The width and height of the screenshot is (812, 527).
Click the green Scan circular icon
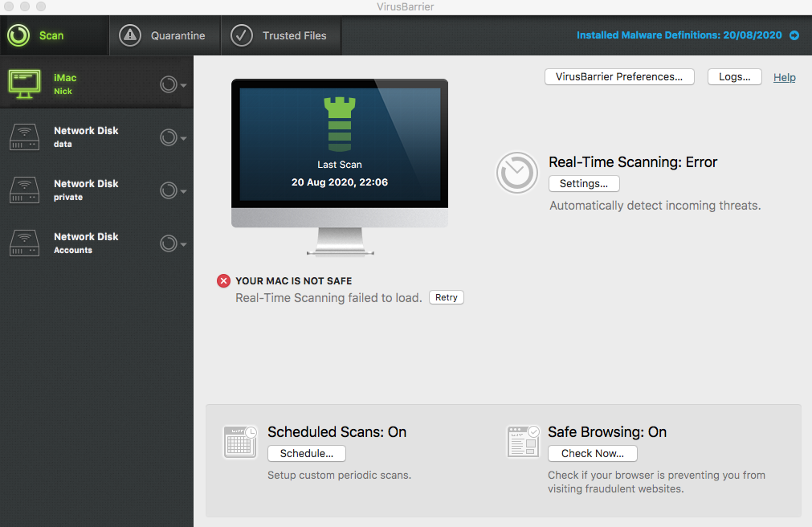18,35
